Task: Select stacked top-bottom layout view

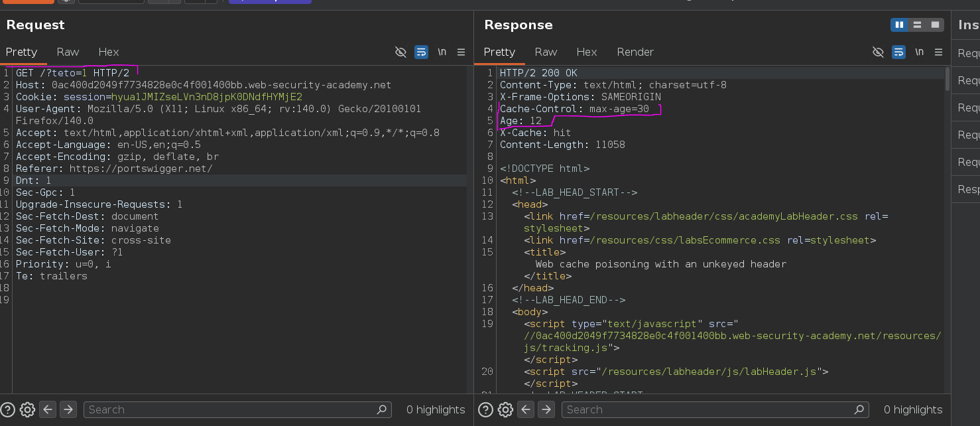Action: tap(917, 25)
